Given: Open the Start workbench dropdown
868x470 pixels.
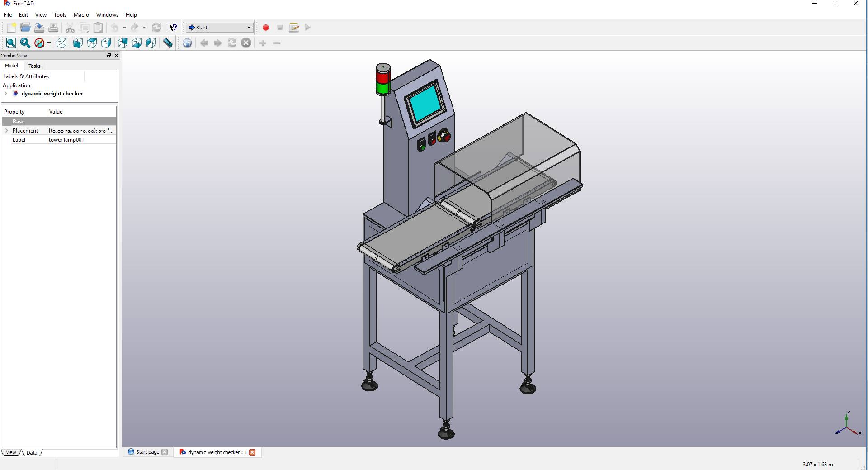Looking at the screenshot, I should (220, 28).
